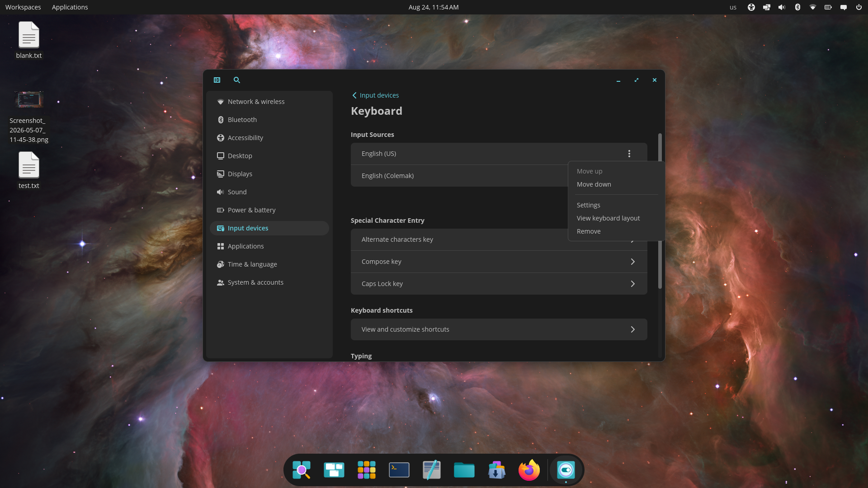
Task: Click the 'us' keyboard layout indicator
Action: pos(733,7)
